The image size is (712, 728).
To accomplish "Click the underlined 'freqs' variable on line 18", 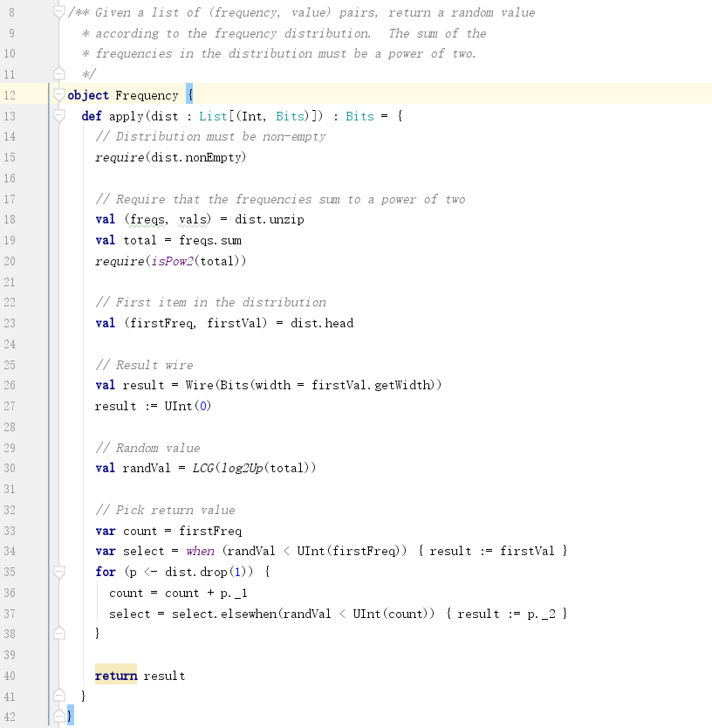I will pos(147,220).
